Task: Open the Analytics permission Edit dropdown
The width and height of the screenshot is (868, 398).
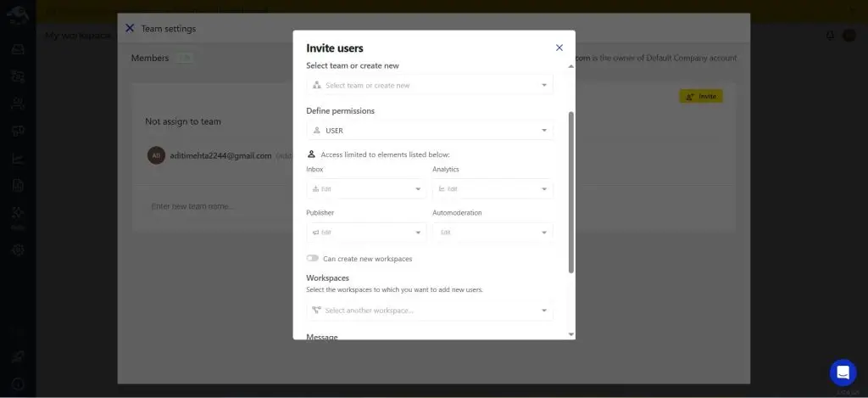Action: pyautogui.click(x=492, y=189)
